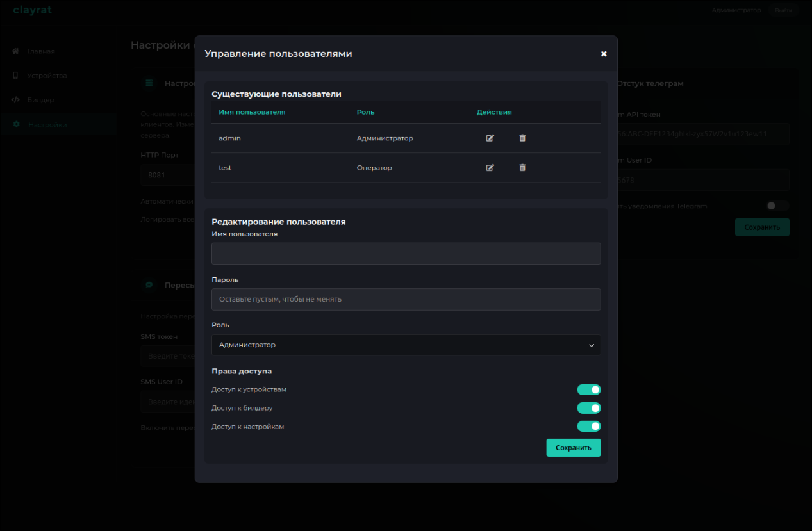Click the trash icon for admin user
Viewport: 812px width, 531px height.
522,138
